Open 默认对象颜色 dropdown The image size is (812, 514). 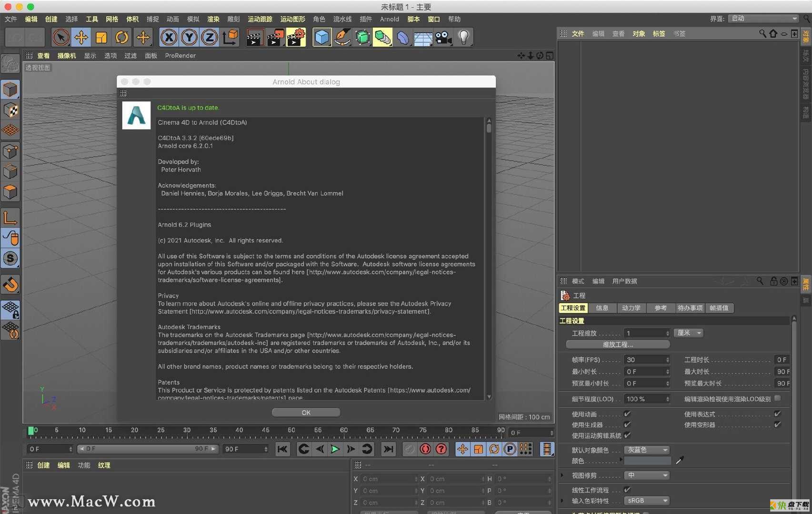(647, 450)
